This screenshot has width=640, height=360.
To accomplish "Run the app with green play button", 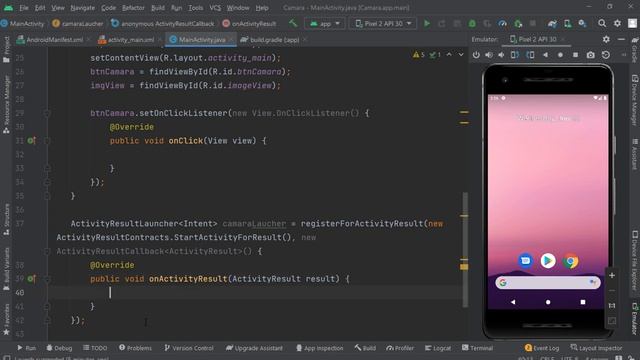I will (x=427, y=24).
